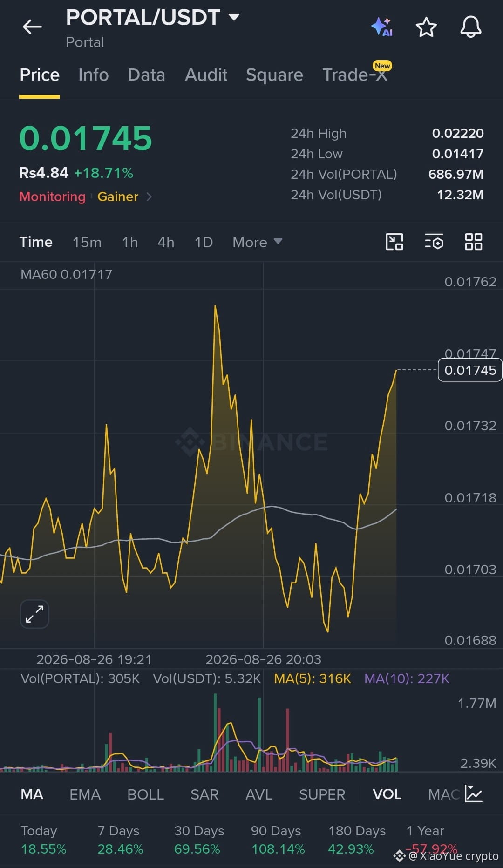Viewport: 503px width, 868px height.
Task: Toggle the AVL indicator
Action: pyautogui.click(x=259, y=794)
